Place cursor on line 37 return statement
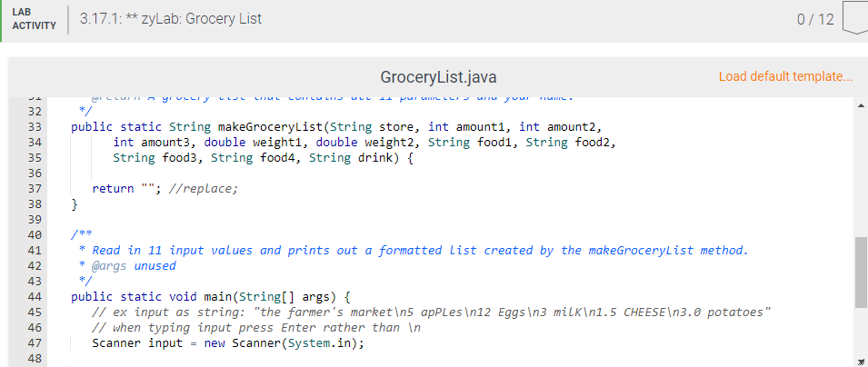The image size is (868, 367). pos(165,189)
